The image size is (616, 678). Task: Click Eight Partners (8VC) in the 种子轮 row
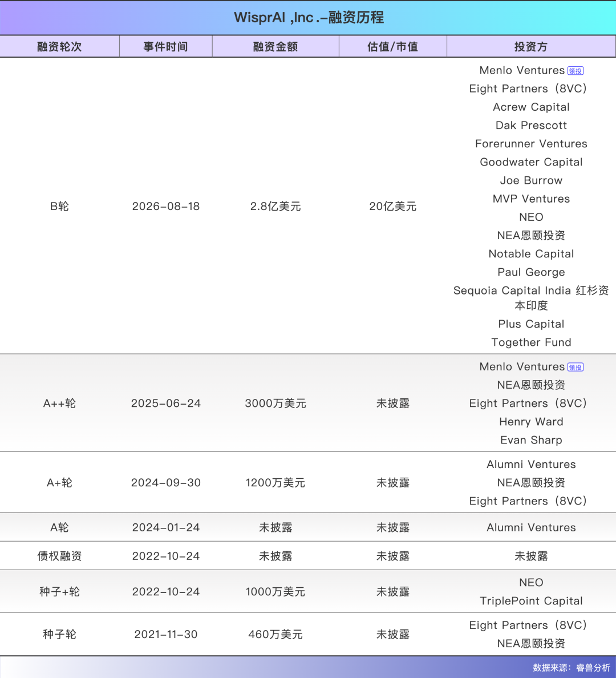pos(528,625)
